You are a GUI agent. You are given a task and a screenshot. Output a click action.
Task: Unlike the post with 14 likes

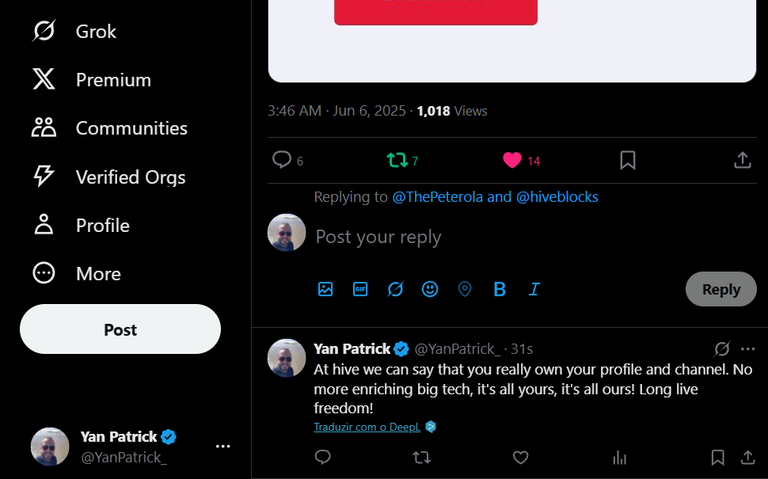point(521,160)
